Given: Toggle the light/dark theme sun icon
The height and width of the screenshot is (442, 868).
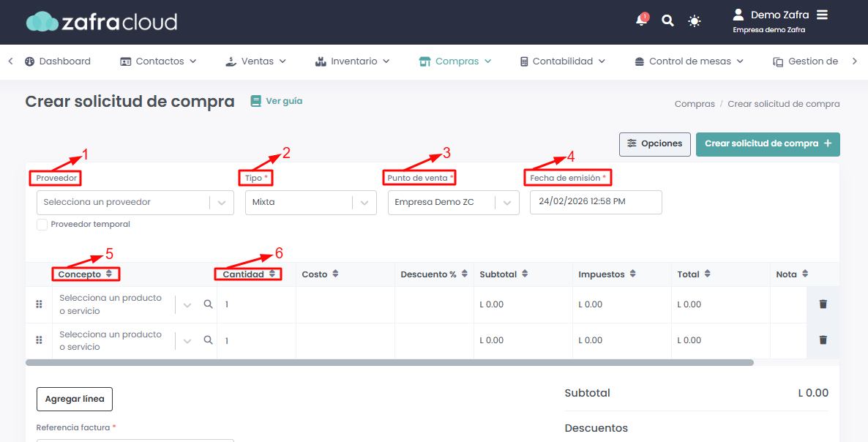Looking at the screenshot, I should 694,21.
